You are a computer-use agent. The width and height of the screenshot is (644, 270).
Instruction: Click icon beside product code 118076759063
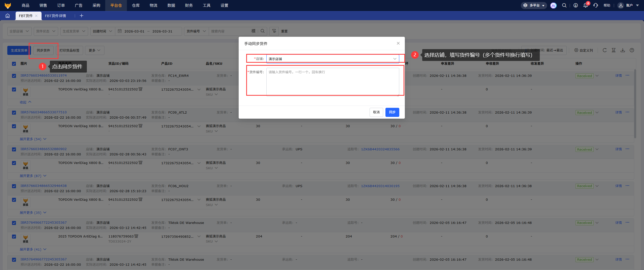pyautogui.click(x=136, y=236)
